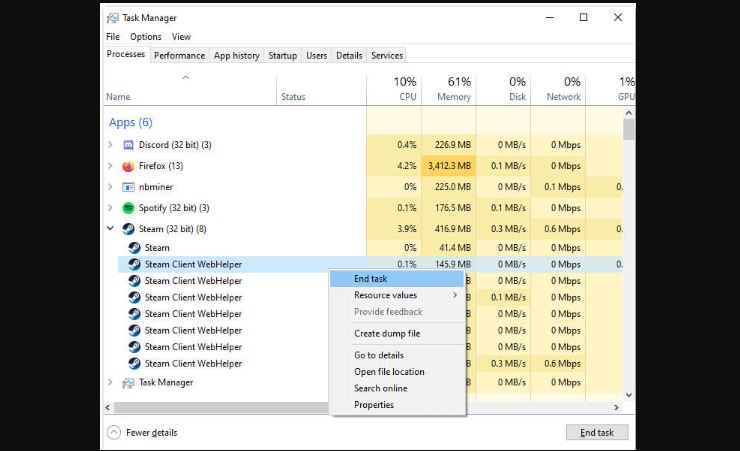Image resolution: width=740 pixels, height=451 pixels.
Task: Click the Discord app icon
Action: 128,145
